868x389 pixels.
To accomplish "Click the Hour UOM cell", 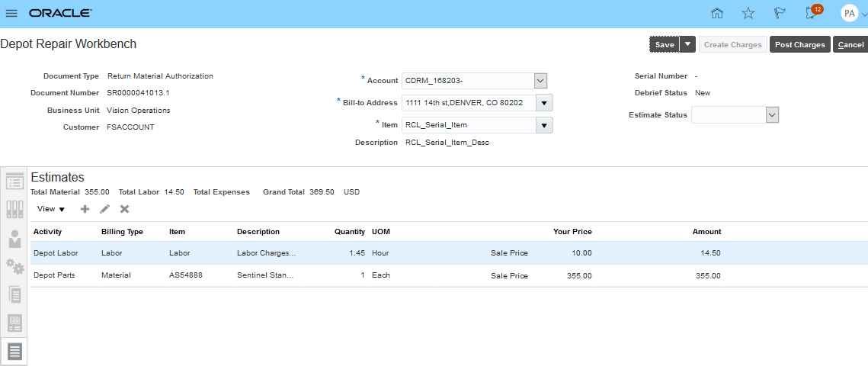I will tap(380, 253).
